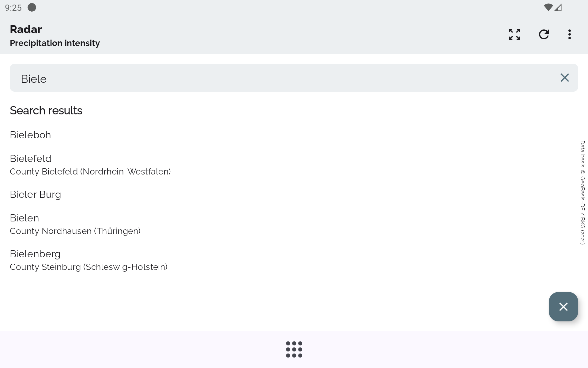Choose Bielenberg in County Steinburg
Image resolution: width=588 pixels, height=368 pixels.
(35, 254)
